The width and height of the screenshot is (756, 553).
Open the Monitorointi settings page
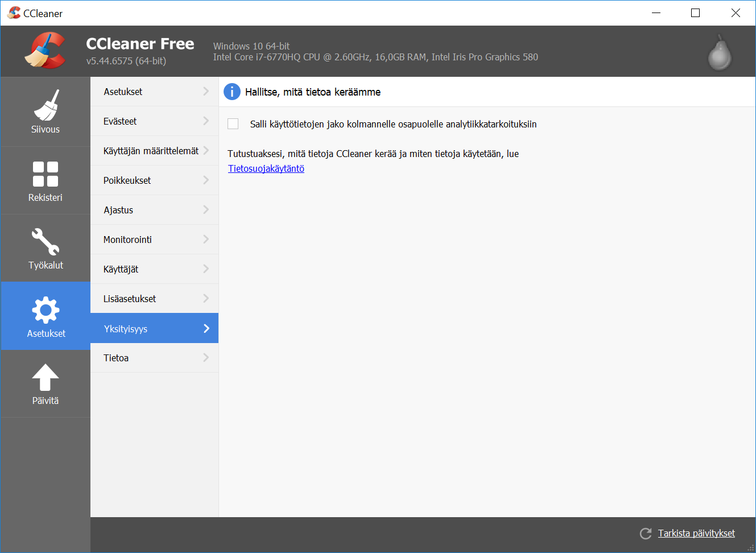point(154,240)
